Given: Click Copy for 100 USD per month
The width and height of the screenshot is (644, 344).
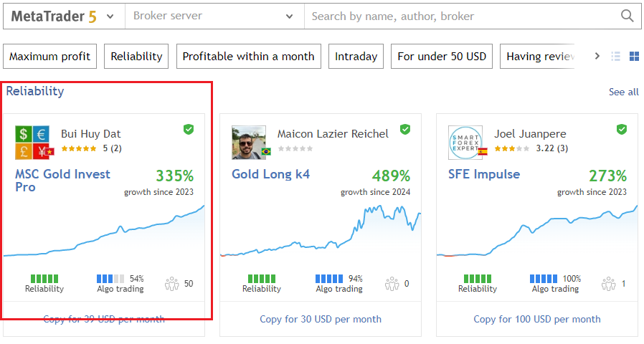Looking at the screenshot, I should point(537,319).
